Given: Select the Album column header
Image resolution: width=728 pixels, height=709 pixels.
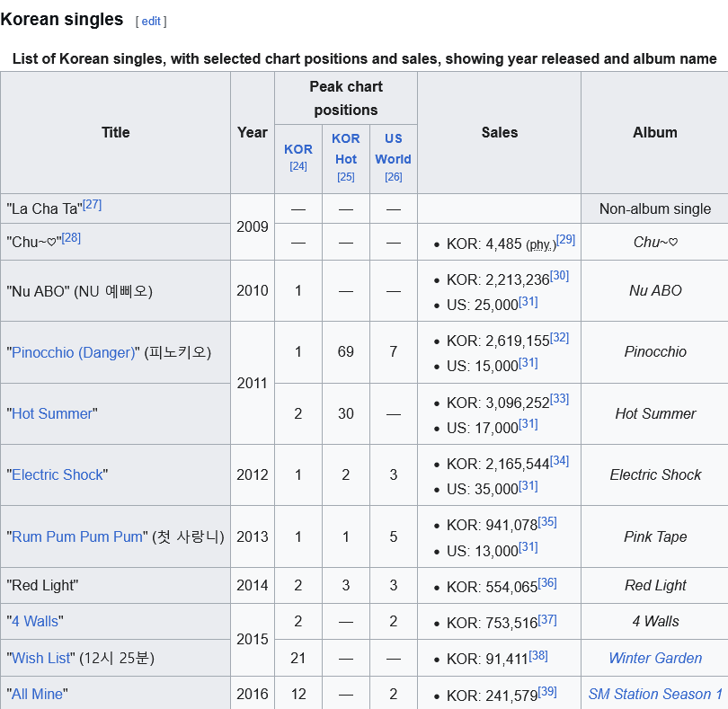Looking at the screenshot, I should click(654, 133).
